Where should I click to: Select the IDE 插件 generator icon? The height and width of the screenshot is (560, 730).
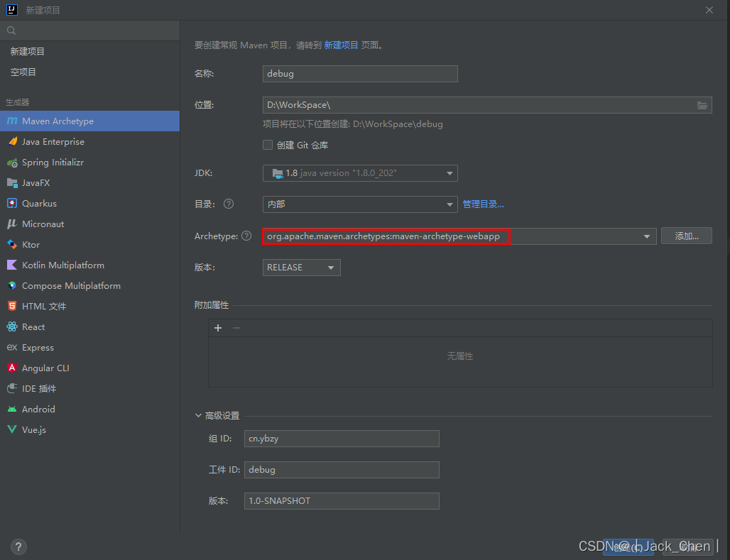point(13,388)
